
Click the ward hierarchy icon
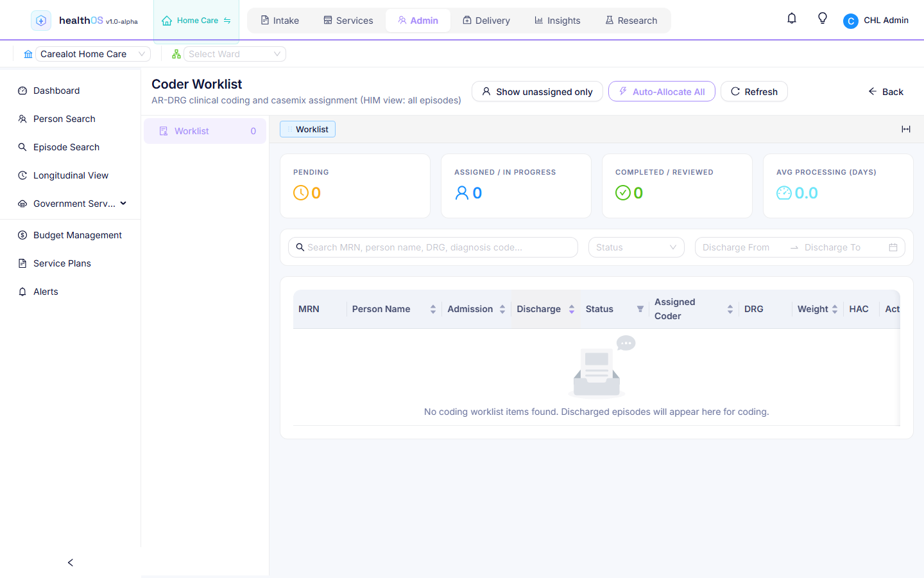coord(176,54)
